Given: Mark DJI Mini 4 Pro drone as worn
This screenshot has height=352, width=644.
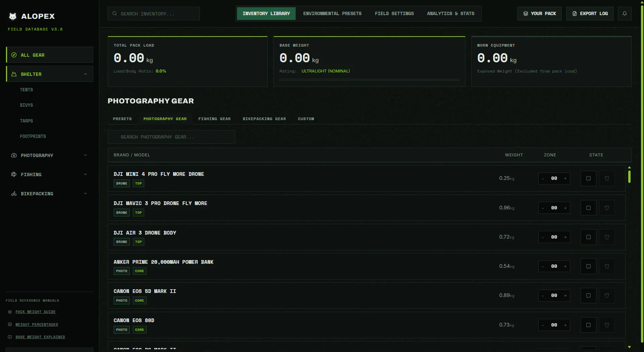Looking at the screenshot, I should click(x=607, y=179).
